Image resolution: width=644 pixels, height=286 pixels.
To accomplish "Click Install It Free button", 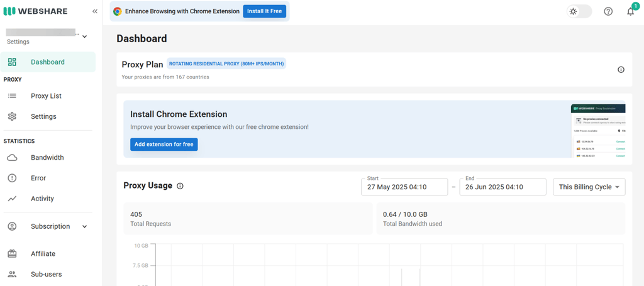I will point(264,11).
